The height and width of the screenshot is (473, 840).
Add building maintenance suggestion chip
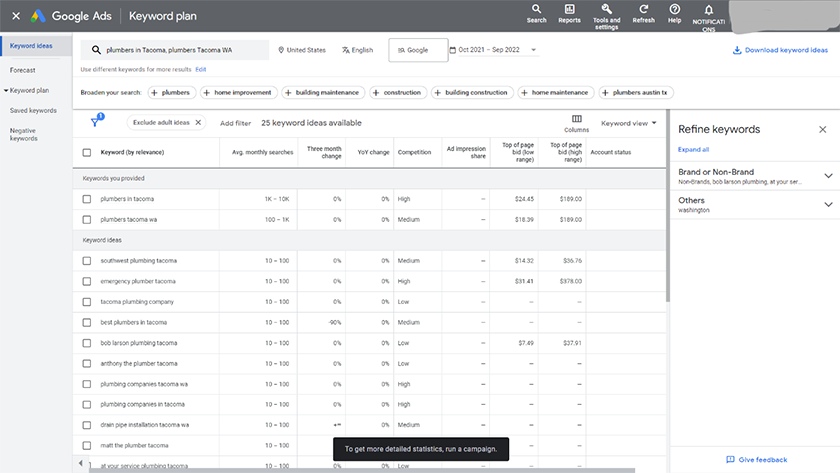coord(323,93)
